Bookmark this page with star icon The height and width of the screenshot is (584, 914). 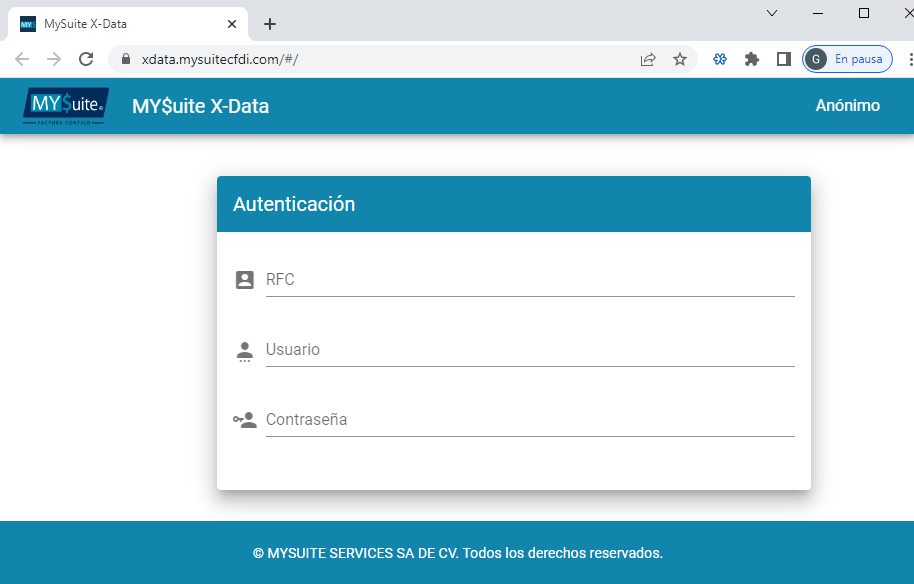680,59
